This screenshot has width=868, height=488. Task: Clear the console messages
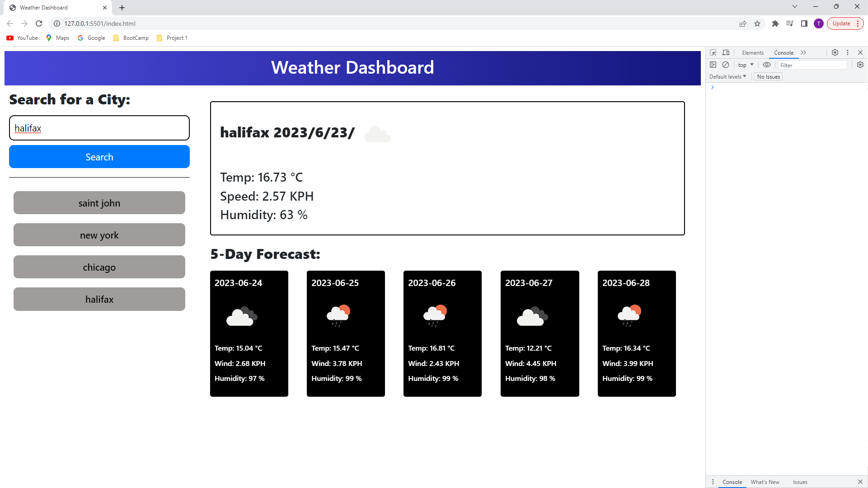[x=727, y=65]
